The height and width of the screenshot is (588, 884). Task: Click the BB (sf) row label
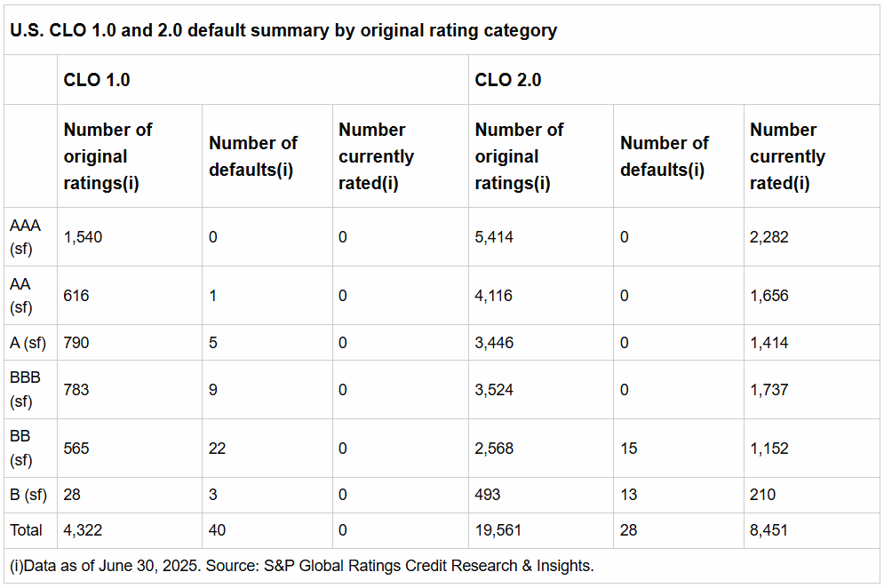(21, 449)
